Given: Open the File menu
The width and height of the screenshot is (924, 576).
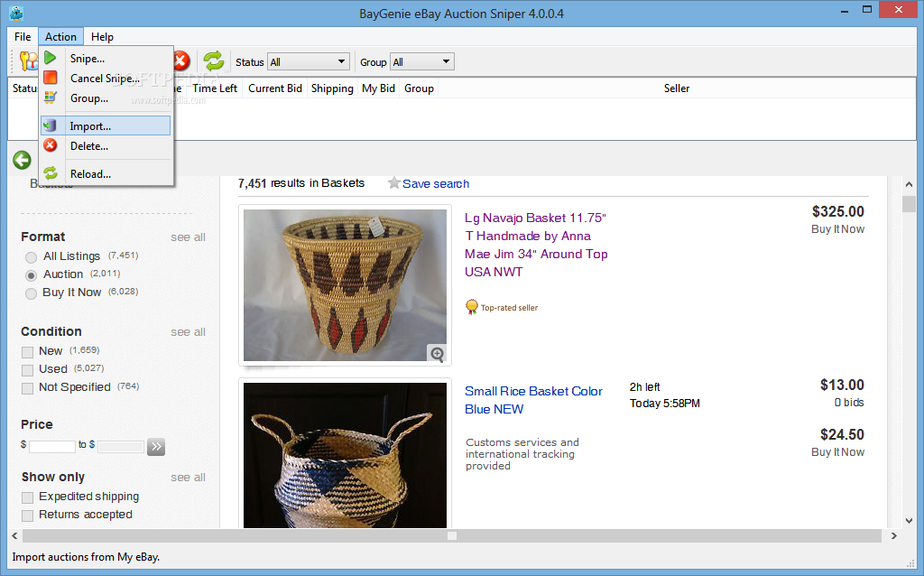Looking at the screenshot, I should point(23,36).
